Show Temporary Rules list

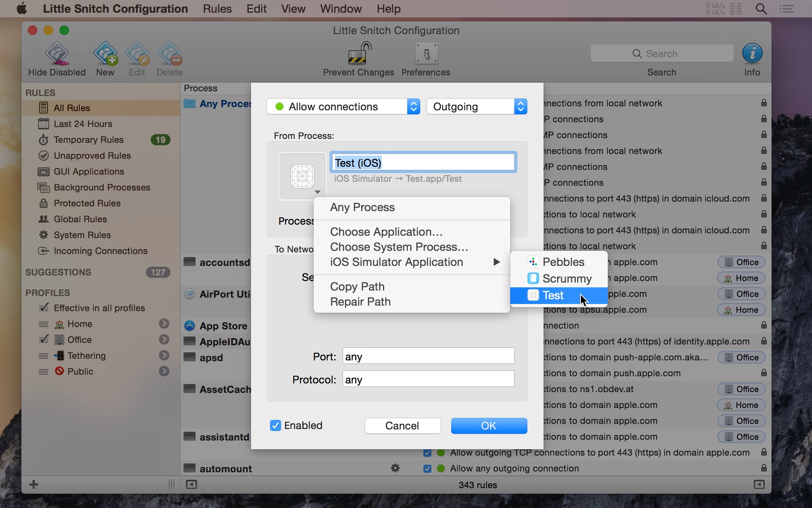101,140
